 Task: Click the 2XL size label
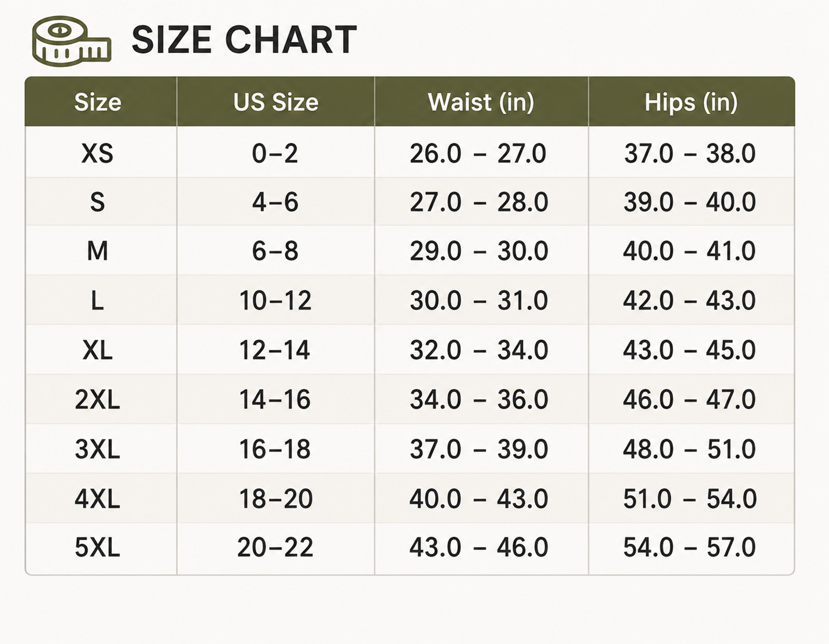pos(97,400)
